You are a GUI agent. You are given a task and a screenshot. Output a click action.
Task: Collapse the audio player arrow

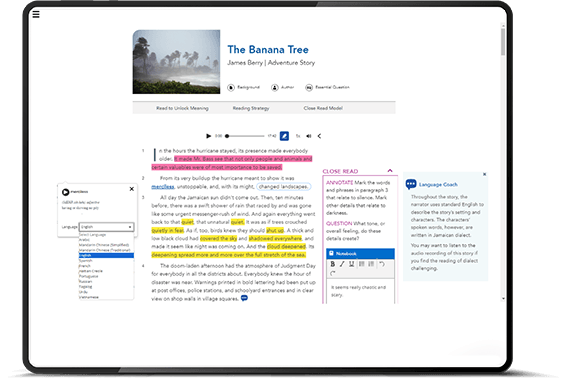pos(319,136)
